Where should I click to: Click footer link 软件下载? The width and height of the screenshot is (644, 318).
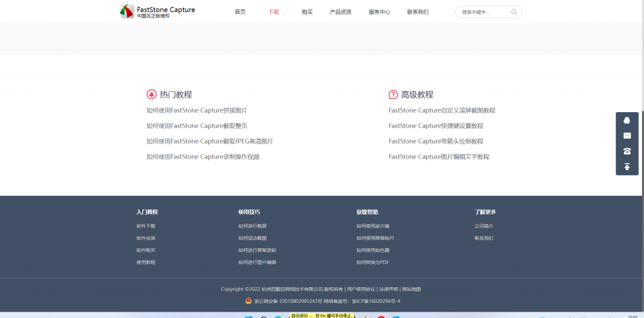[146, 226]
